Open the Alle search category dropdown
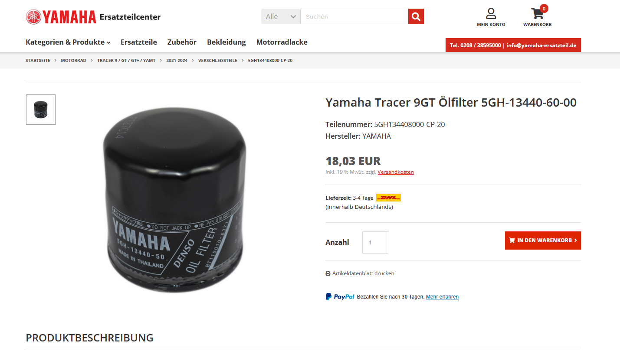 (x=281, y=16)
